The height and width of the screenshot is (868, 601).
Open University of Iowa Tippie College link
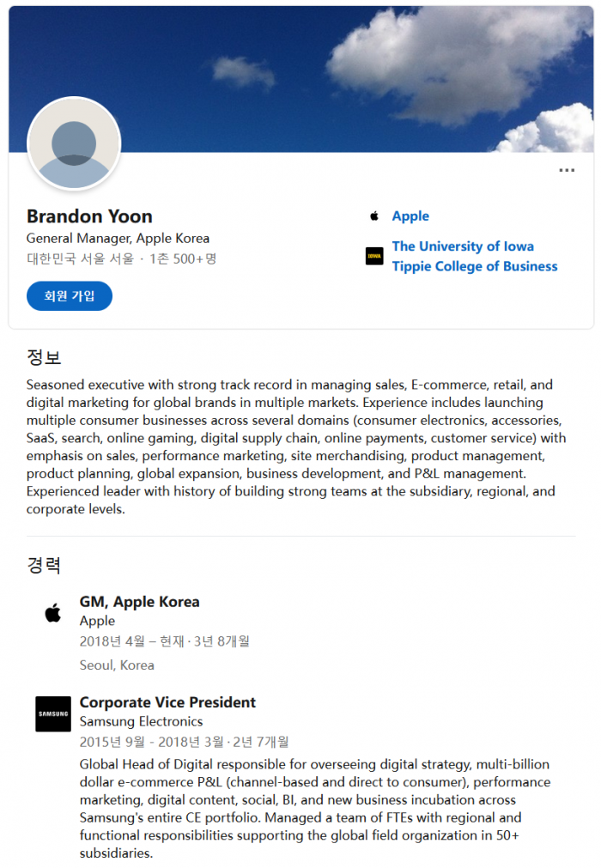tap(474, 256)
